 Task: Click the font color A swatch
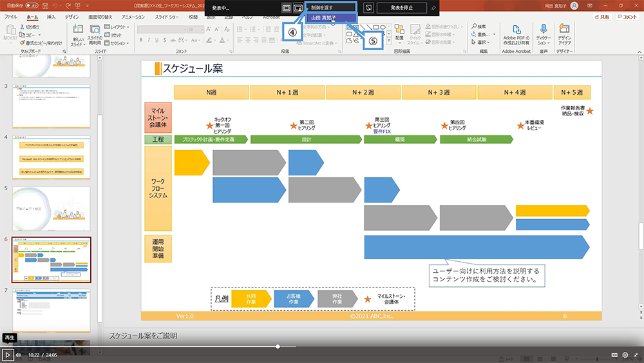(x=222, y=40)
